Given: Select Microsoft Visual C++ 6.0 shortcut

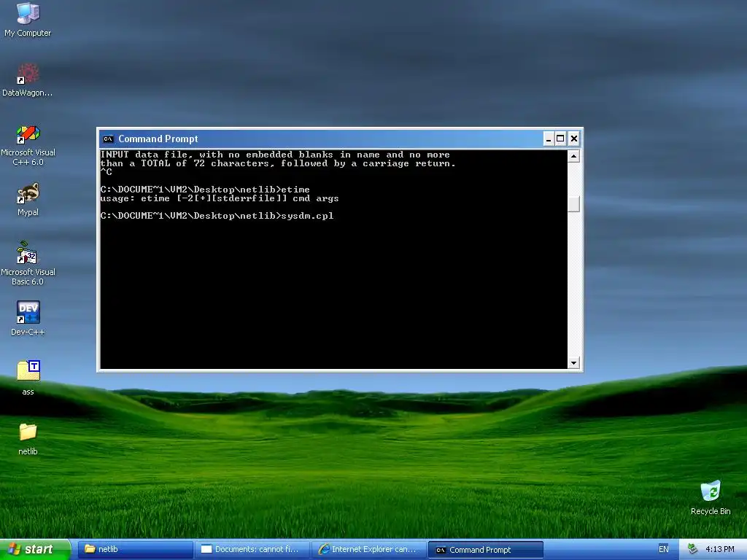Looking at the screenshot, I should tap(28, 145).
